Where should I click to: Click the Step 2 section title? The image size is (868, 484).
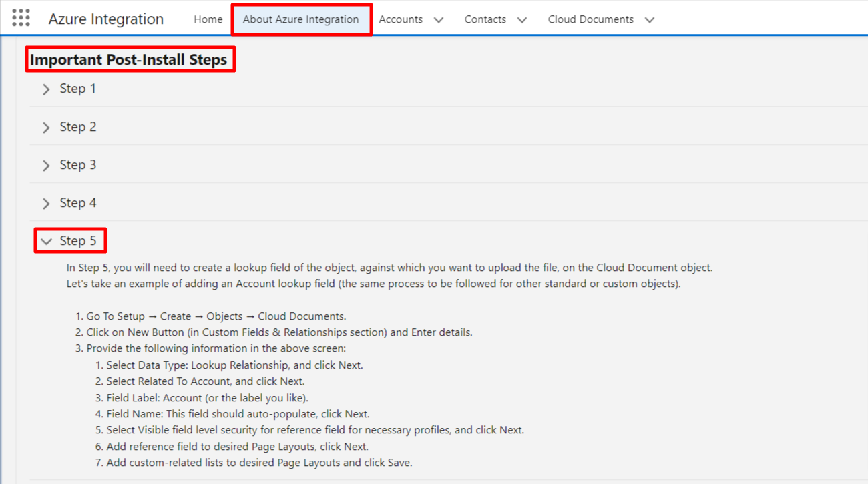coord(78,127)
